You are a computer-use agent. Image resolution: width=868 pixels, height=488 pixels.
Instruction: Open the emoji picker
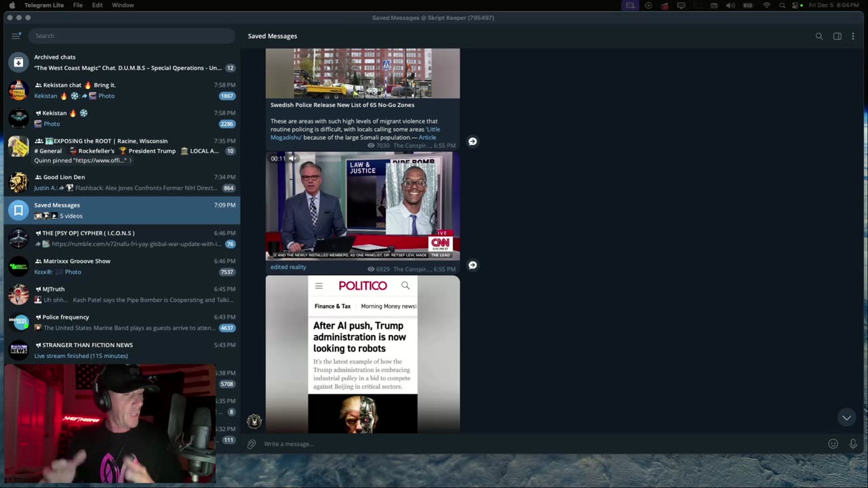click(833, 444)
